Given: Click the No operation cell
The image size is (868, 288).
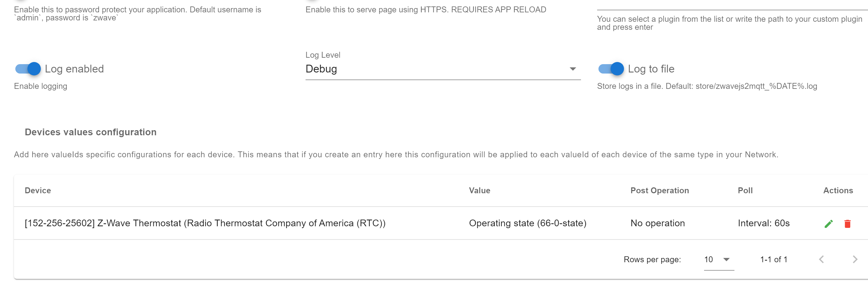Looking at the screenshot, I should click(x=657, y=223).
